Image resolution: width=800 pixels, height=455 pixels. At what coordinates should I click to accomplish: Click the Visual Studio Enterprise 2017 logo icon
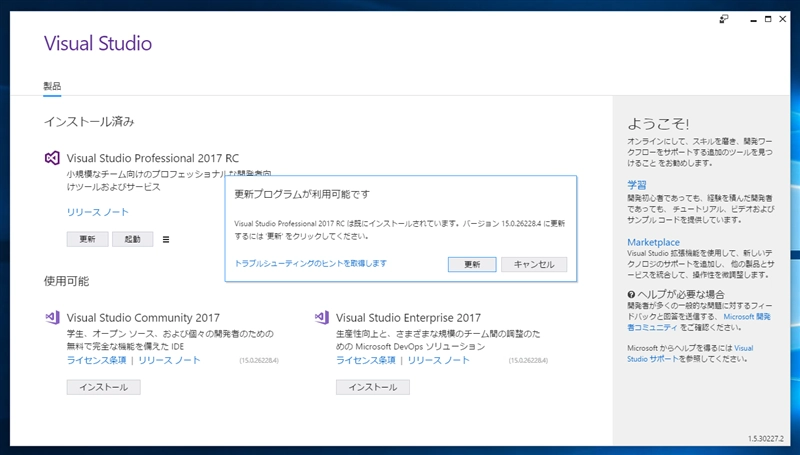coord(321,318)
